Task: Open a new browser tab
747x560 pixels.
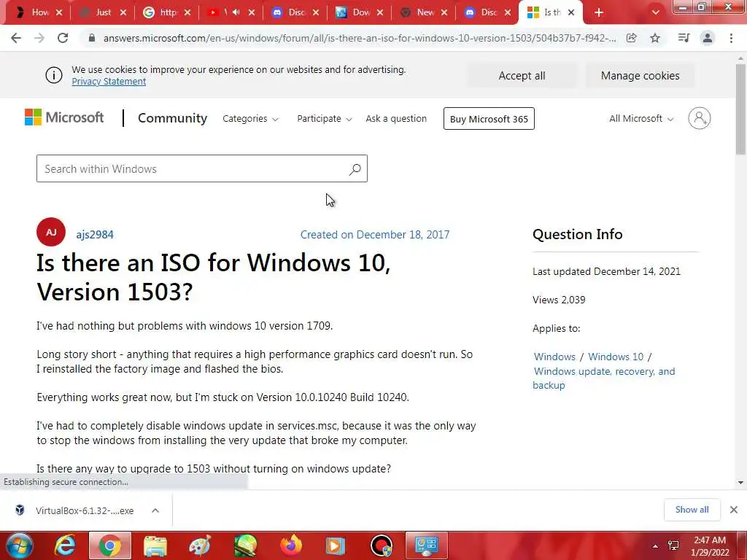Action: click(x=599, y=13)
